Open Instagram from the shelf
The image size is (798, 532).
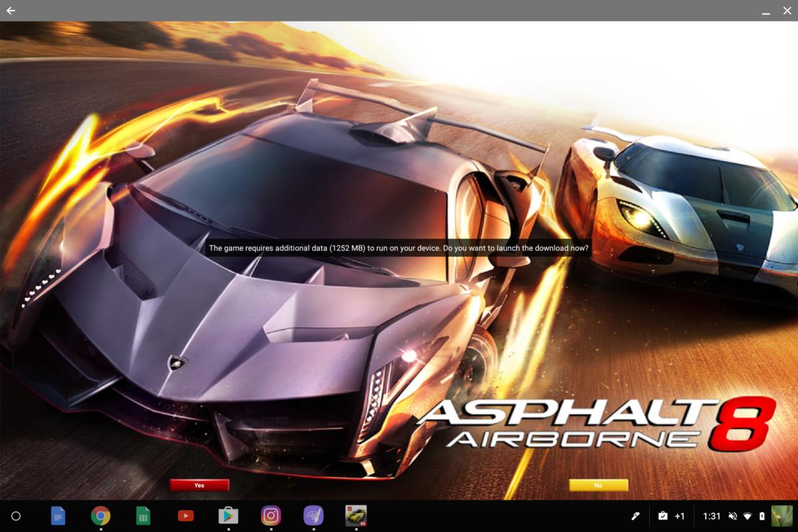click(x=271, y=515)
